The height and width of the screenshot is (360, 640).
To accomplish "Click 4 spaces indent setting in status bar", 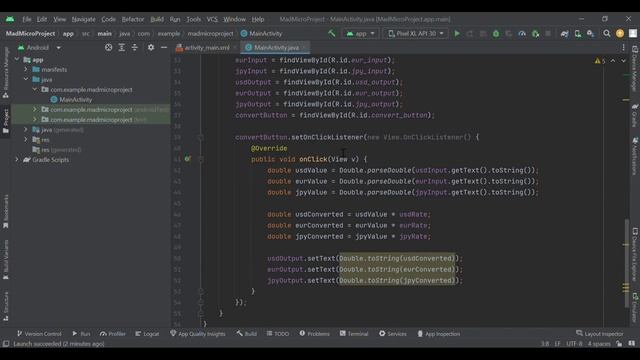I will 599,344.
